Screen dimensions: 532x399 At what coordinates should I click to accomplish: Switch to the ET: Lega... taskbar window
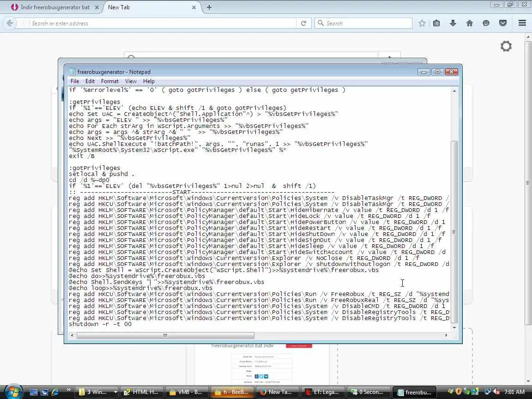(x=323, y=392)
